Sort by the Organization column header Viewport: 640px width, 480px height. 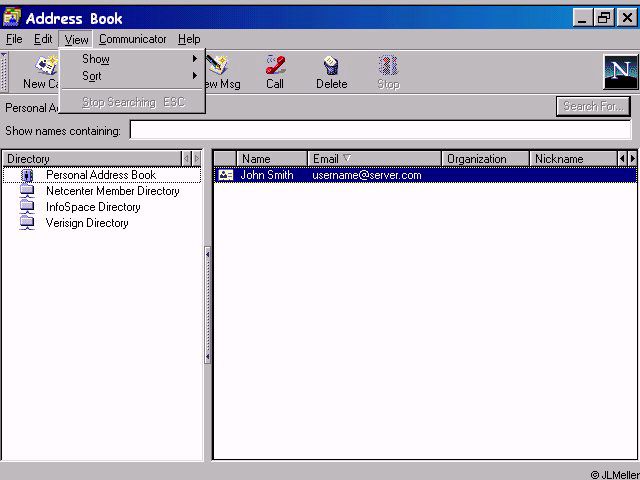point(485,158)
